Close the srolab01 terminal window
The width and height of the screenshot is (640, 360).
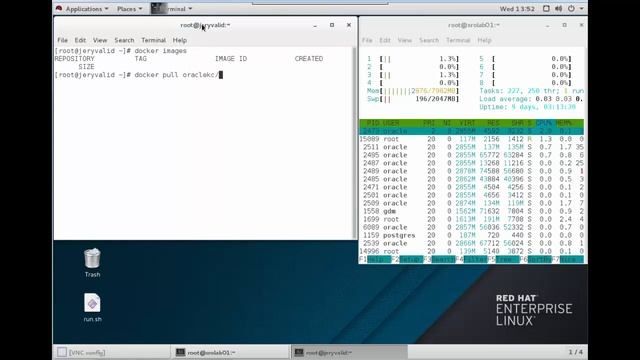pyautogui.click(x=581, y=25)
